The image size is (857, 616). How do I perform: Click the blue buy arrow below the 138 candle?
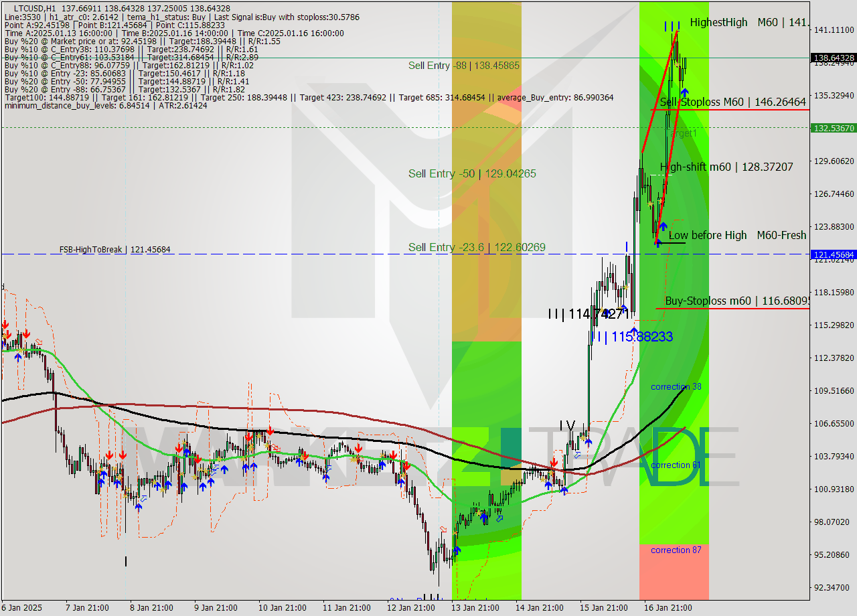(x=684, y=93)
